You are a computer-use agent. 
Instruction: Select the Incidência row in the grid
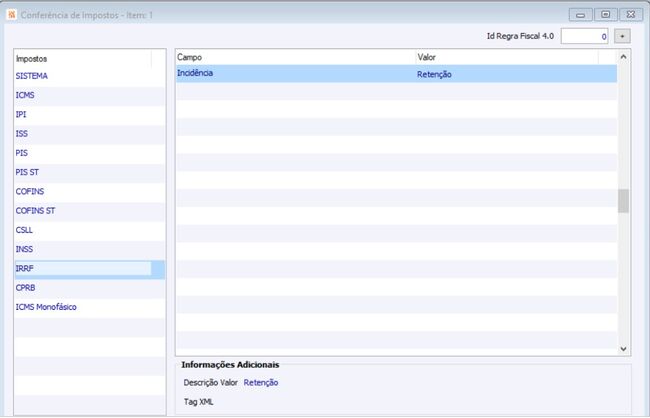[x=396, y=73]
